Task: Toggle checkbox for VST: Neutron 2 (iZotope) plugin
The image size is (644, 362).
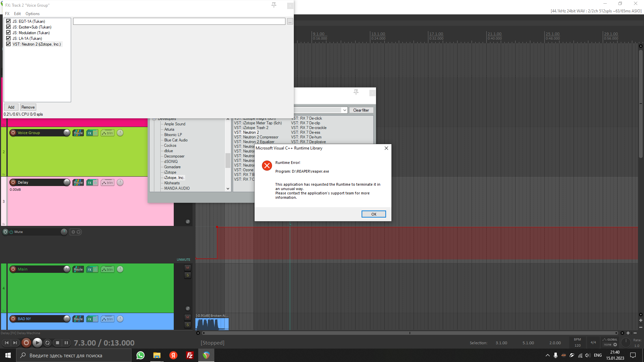Action: [x=8, y=44]
